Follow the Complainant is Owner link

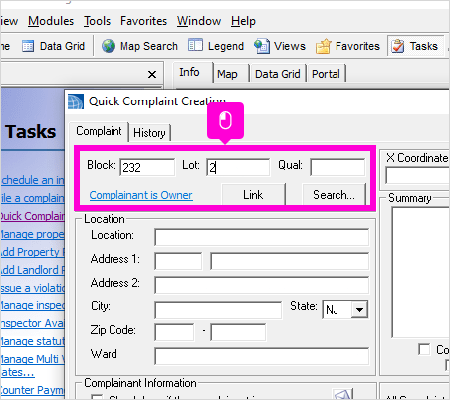pos(141,195)
